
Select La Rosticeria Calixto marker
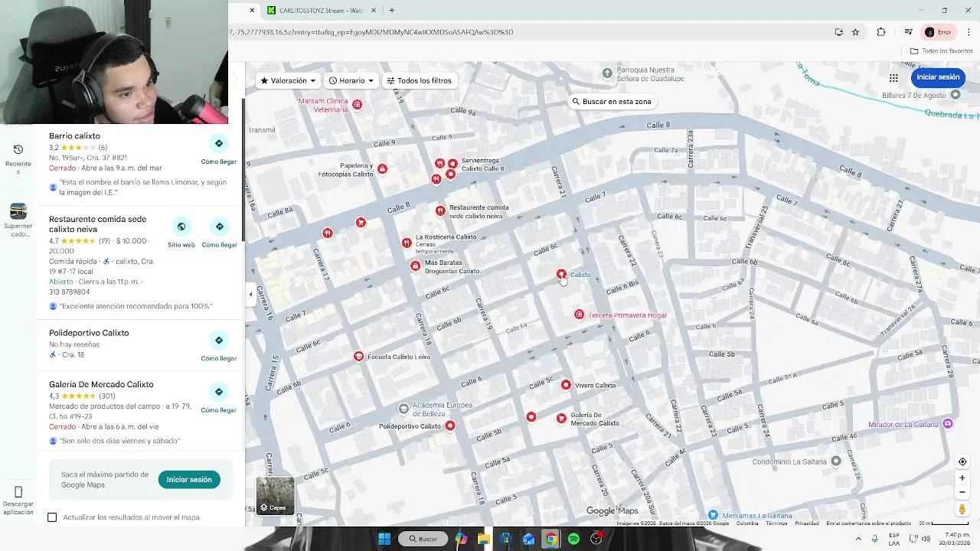coord(407,243)
